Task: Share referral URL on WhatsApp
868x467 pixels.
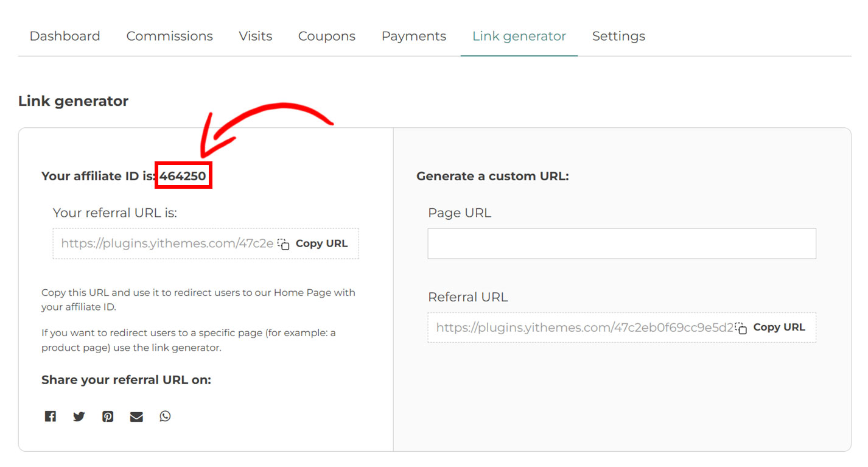Action: click(x=166, y=416)
